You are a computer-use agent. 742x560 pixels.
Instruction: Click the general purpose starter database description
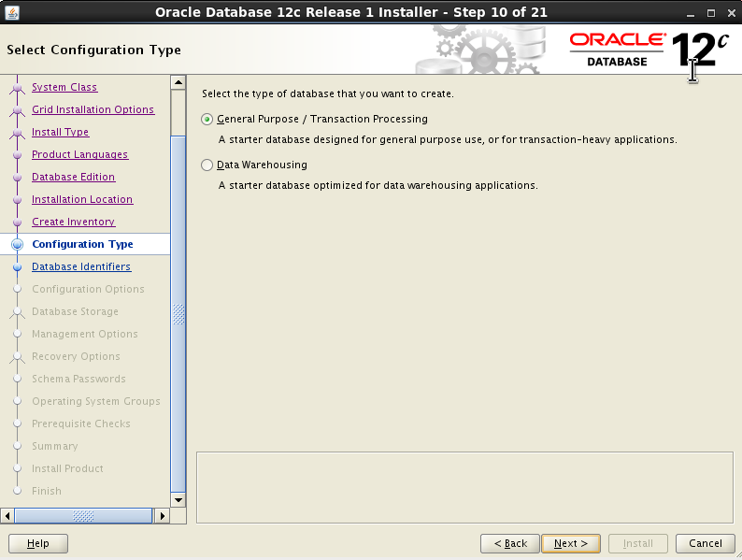tap(448, 139)
